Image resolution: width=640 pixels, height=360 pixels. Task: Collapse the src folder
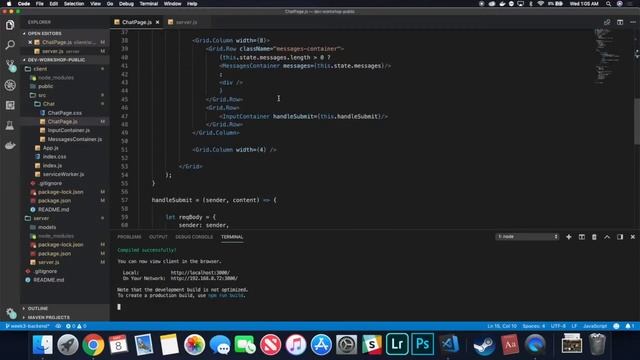pyautogui.click(x=42, y=95)
